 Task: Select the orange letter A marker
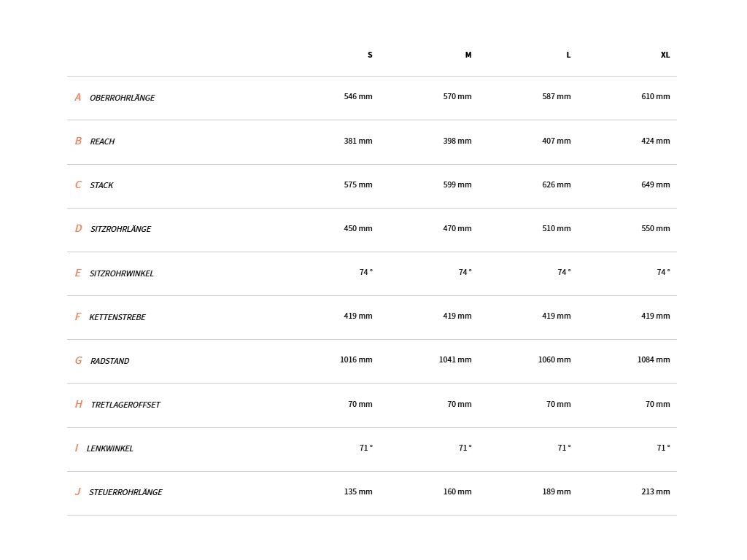pyautogui.click(x=77, y=97)
